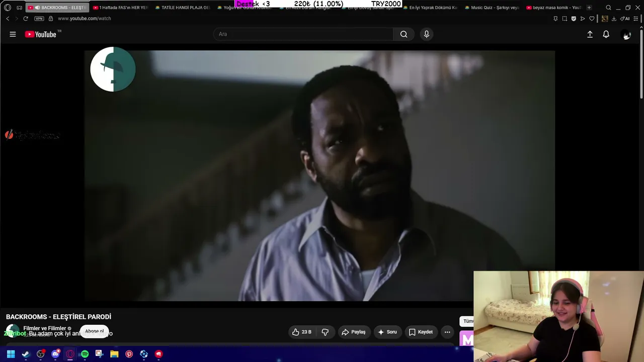The image size is (644, 362).
Task: Click the Kaydet save button
Action: (421, 332)
